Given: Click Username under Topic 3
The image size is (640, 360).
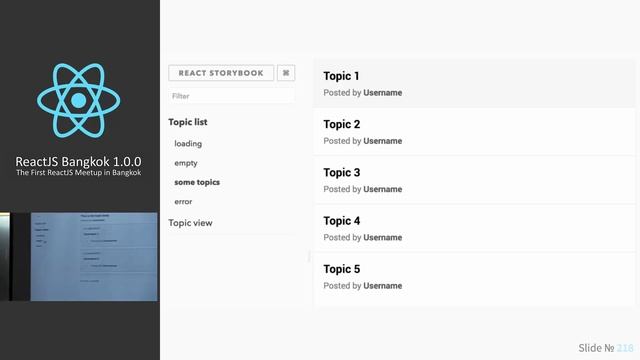Looking at the screenshot, I should (x=382, y=189).
